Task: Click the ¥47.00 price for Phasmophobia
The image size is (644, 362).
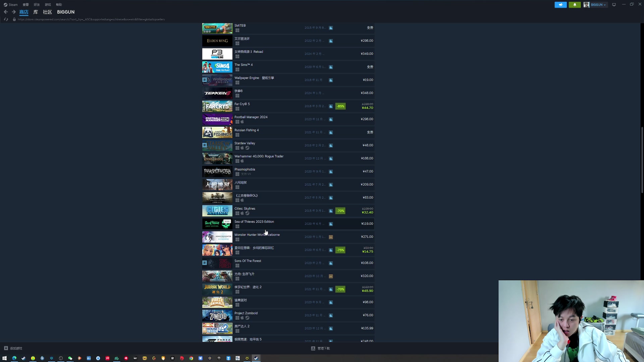Action: click(368, 171)
